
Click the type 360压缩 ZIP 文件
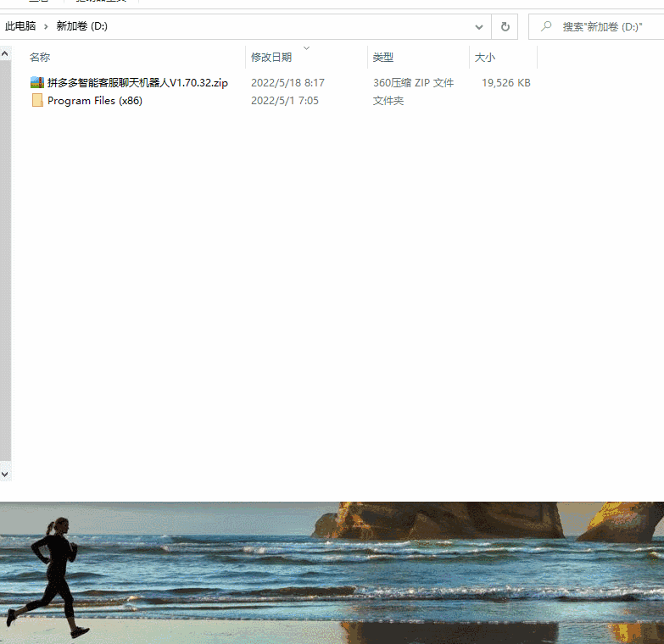[413, 82]
